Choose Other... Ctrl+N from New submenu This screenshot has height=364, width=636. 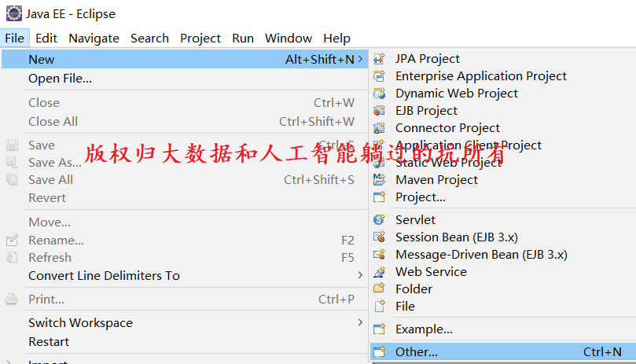click(x=503, y=351)
